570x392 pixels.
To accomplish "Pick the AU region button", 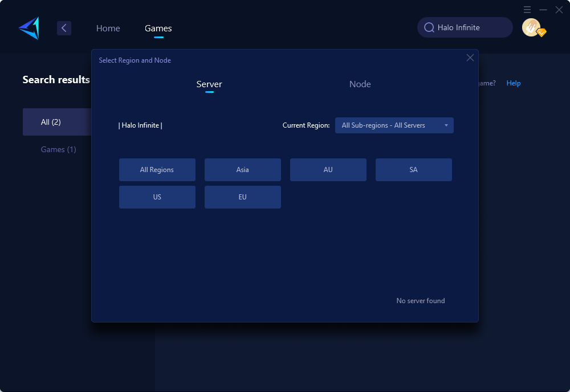I will coord(328,170).
